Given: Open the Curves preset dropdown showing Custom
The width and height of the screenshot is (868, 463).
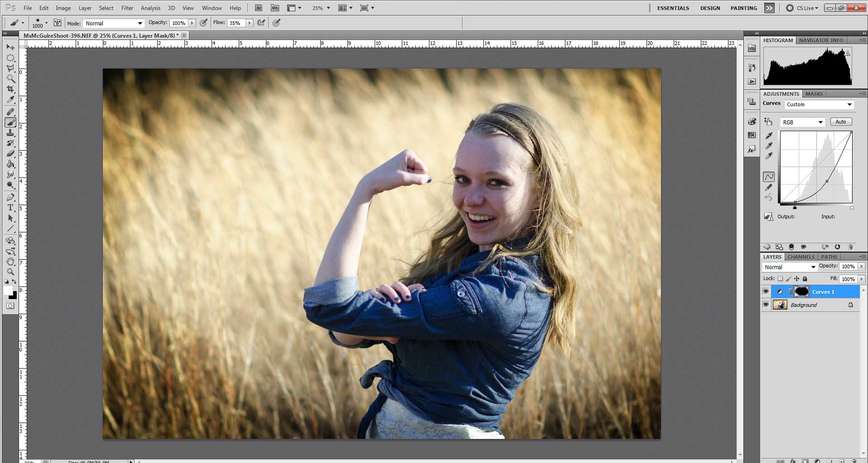Looking at the screenshot, I should (819, 104).
